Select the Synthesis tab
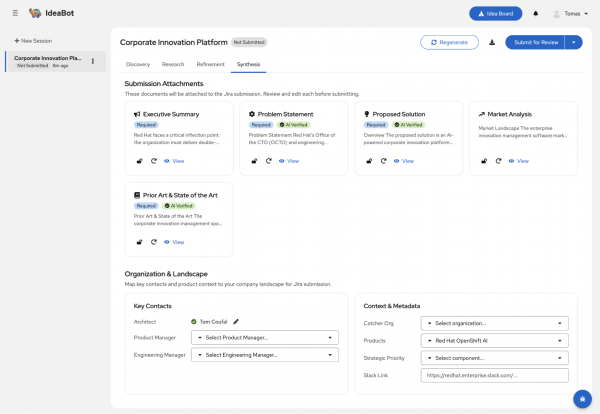The image size is (600, 414). (x=248, y=64)
